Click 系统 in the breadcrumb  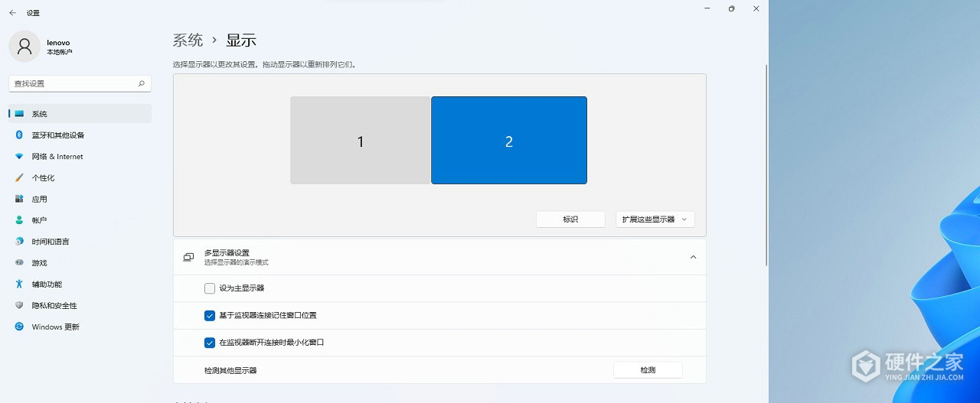pyautogui.click(x=188, y=41)
